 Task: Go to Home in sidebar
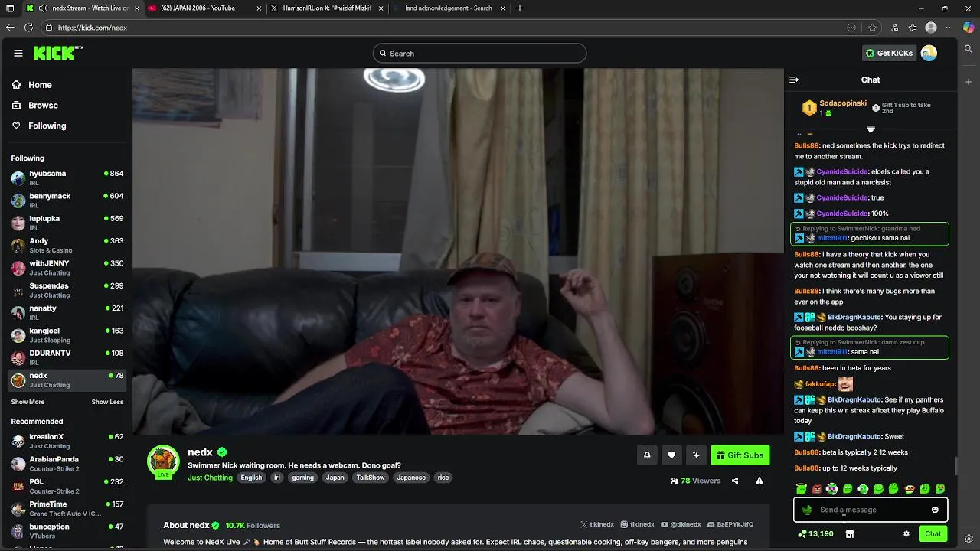click(x=40, y=85)
